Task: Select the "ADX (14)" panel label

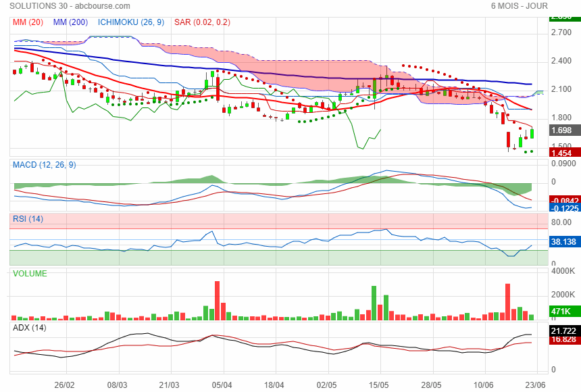Action: [x=30, y=328]
